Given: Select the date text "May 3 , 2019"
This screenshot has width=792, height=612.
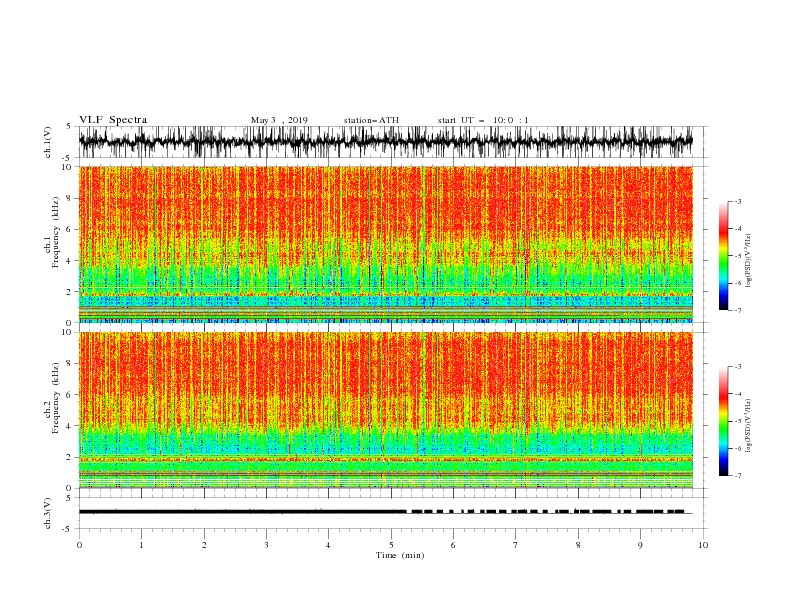Looking at the screenshot, I should [279, 120].
